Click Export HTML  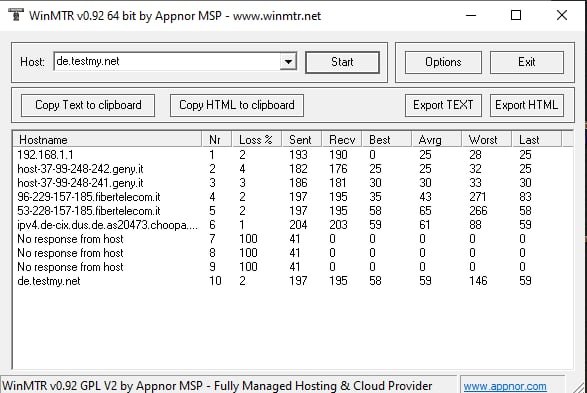[526, 105]
